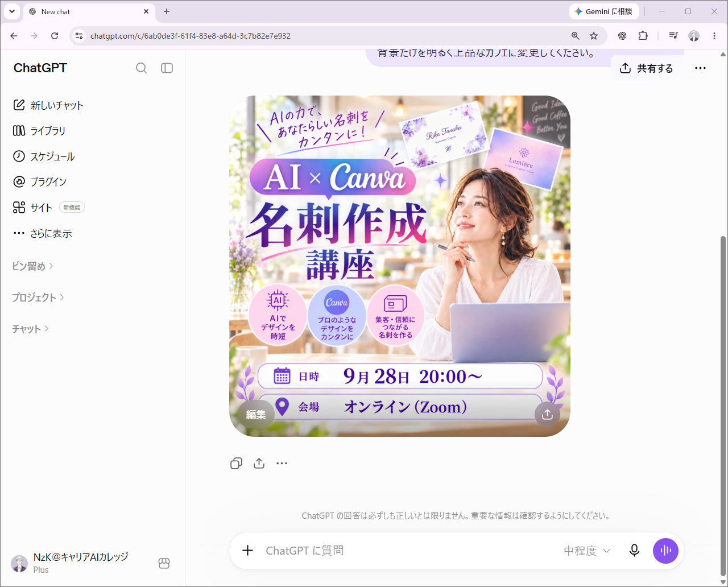
Task: Click the browser back arrow
Action: click(14, 36)
